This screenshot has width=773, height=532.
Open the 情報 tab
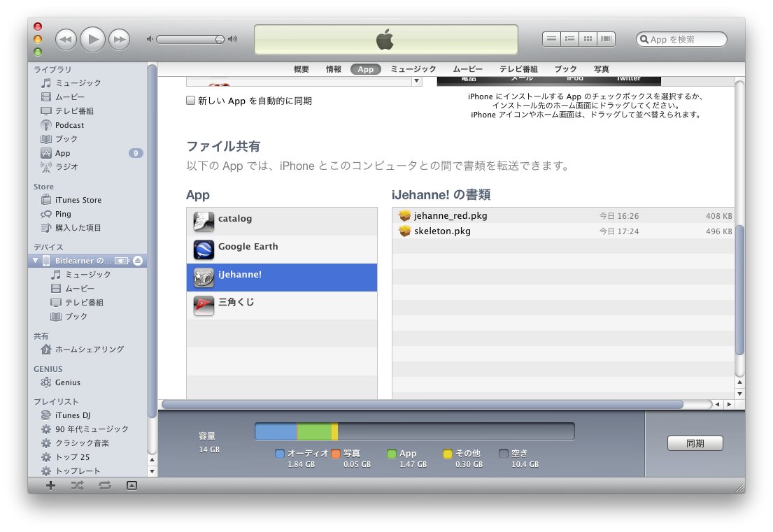[333, 69]
